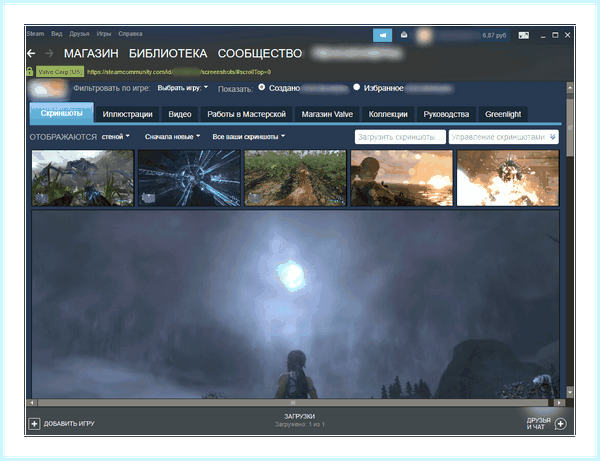Click the ДРУЗЬЯ И ЧАТ button
Image resolution: width=600 pixels, height=461 pixels.
(538, 424)
